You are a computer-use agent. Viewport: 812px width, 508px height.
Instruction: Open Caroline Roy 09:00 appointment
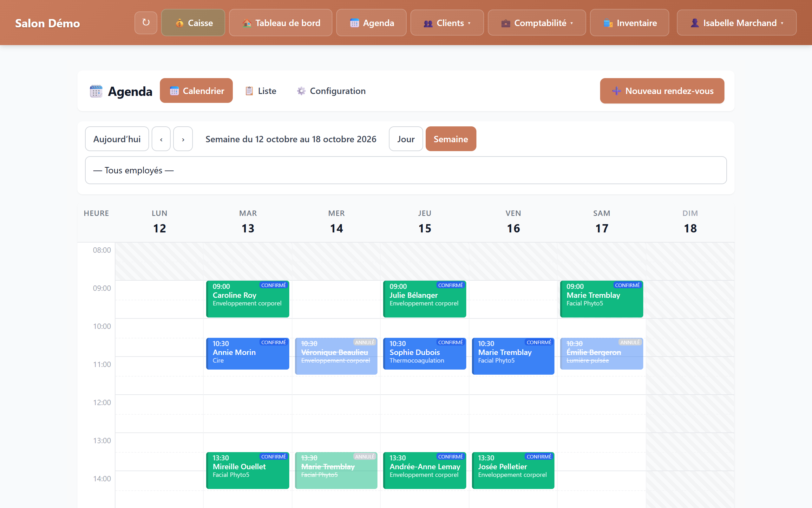coord(248,299)
